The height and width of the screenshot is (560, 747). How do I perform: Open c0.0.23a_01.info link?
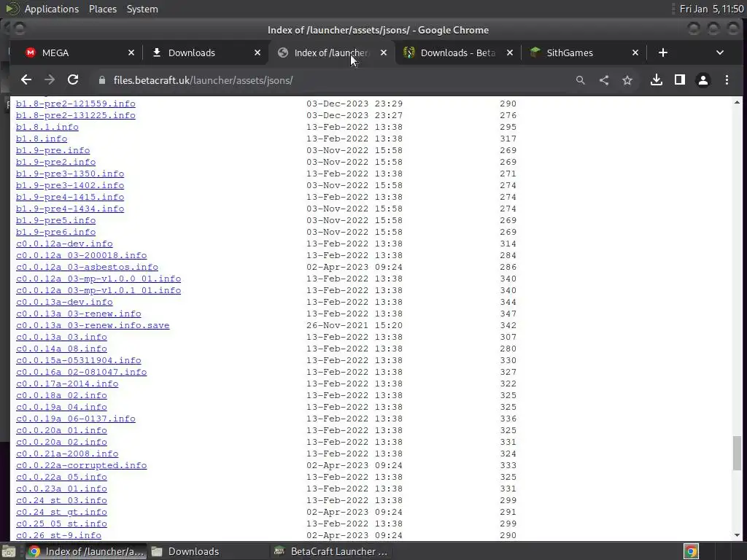pos(61,489)
